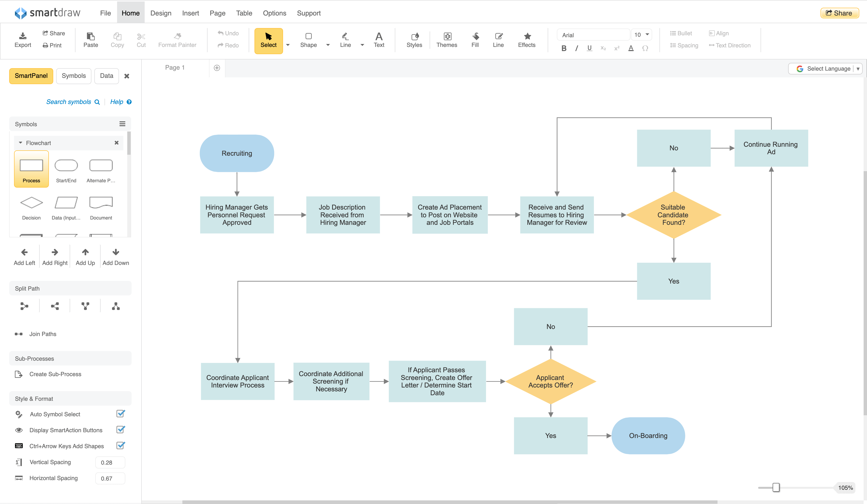Open the File menu
Image resolution: width=867 pixels, height=504 pixels.
tap(105, 13)
